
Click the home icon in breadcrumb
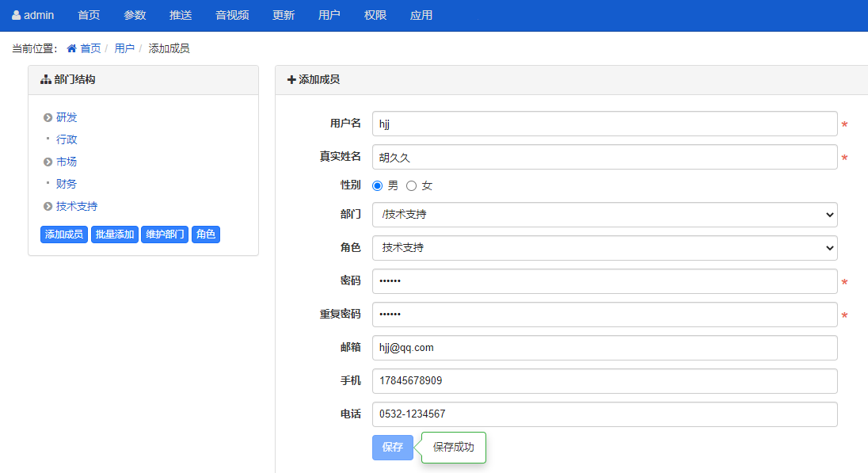72,48
